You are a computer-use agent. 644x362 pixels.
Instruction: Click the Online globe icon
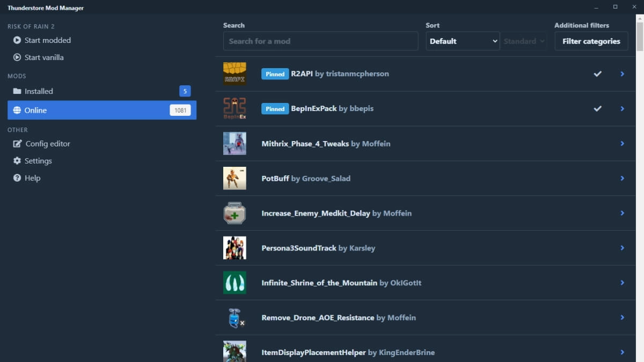tap(17, 110)
